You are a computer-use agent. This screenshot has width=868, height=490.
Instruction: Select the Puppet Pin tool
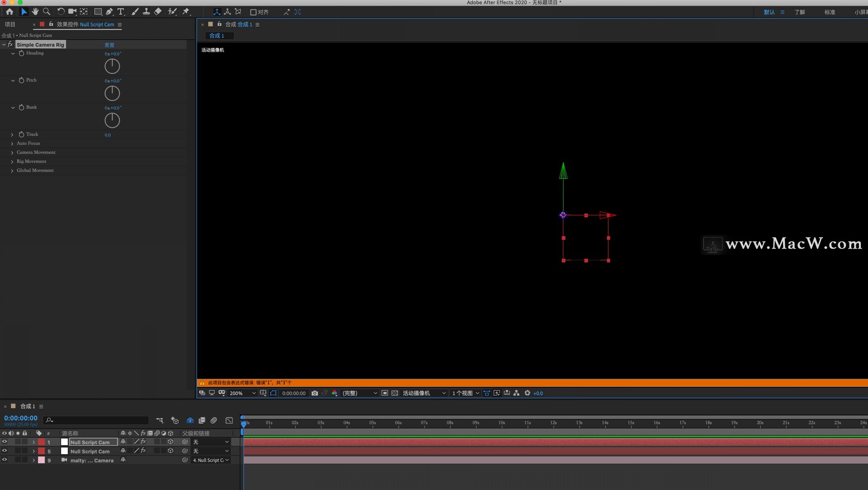point(186,12)
